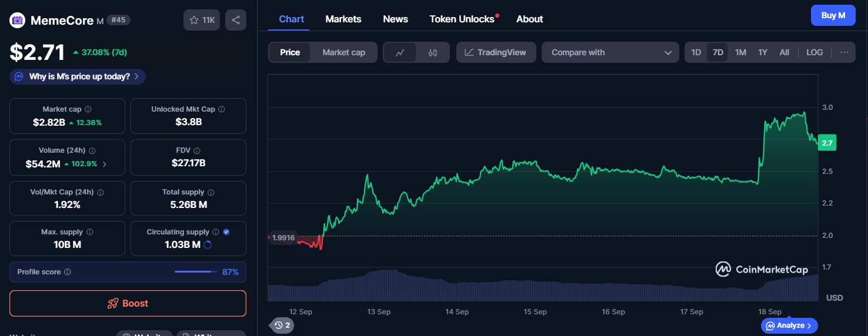Click the 5.26B M total supply value

188,204
